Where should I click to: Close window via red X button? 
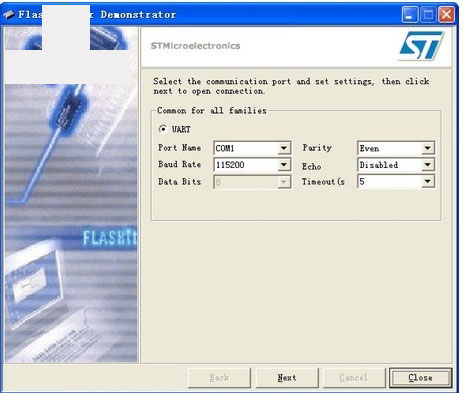446,15
